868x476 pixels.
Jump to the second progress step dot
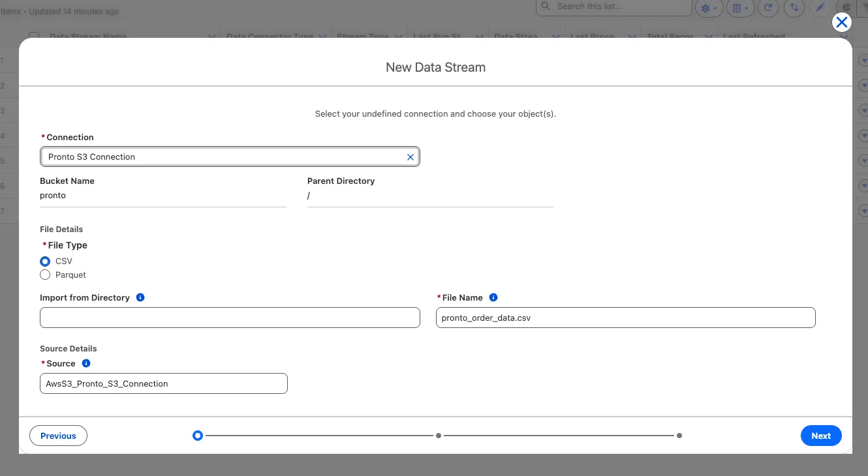click(439, 436)
